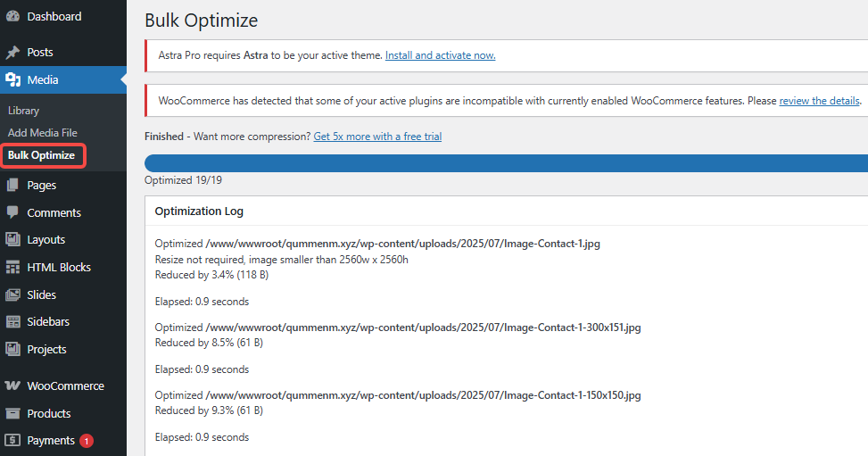Image resolution: width=868 pixels, height=456 pixels.
Task: Click the Dashboard gauge icon
Action: (13, 17)
